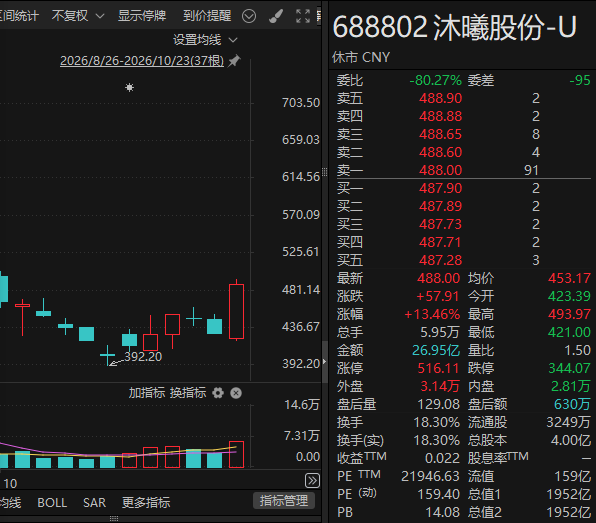Click 区间统计 in the chart toolbar

point(19,16)
